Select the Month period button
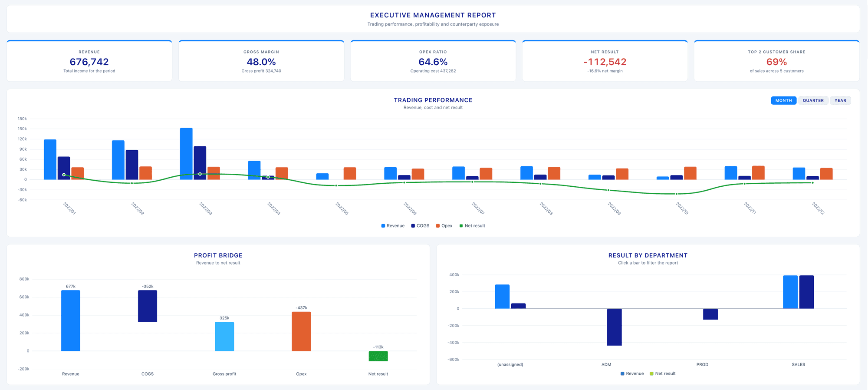Viewport: 868px width, 390px height. click(783, 100)
